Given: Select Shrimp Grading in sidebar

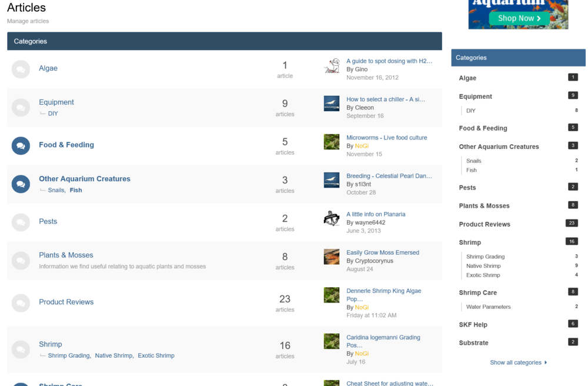Looking at the screenshot, I should (x=485, y=257).
